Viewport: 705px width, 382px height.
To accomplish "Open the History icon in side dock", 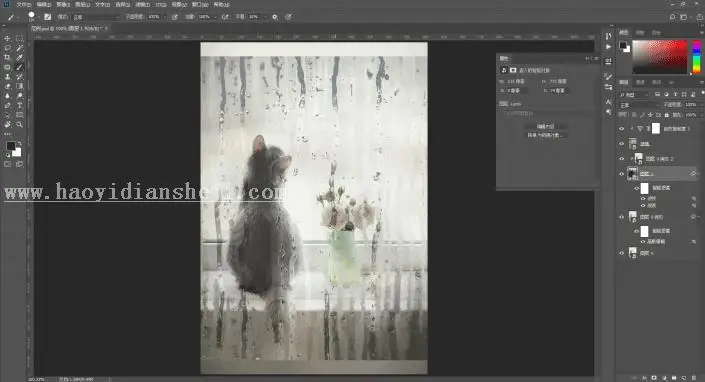I will (608, 36).
